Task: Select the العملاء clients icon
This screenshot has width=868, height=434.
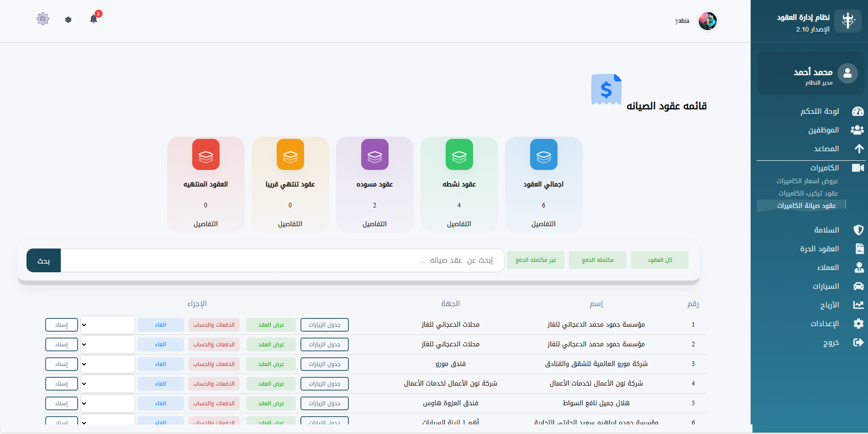Action: tap(859, 267)
